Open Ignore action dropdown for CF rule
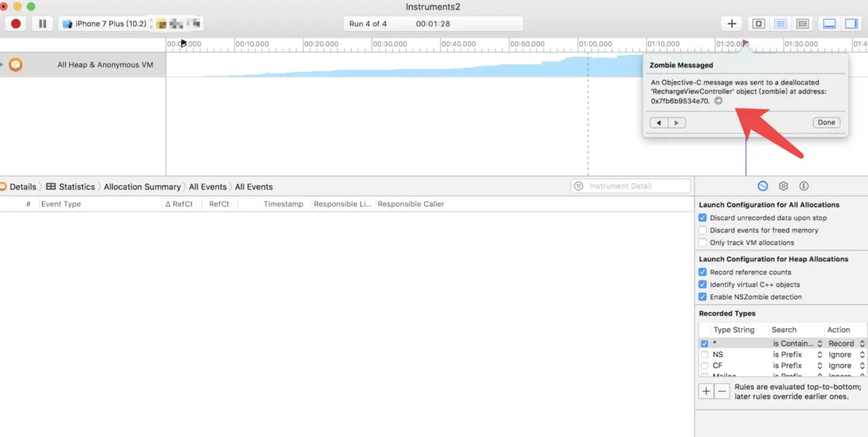This screenshot has height=437, width=868. click(x=846, y=366)
